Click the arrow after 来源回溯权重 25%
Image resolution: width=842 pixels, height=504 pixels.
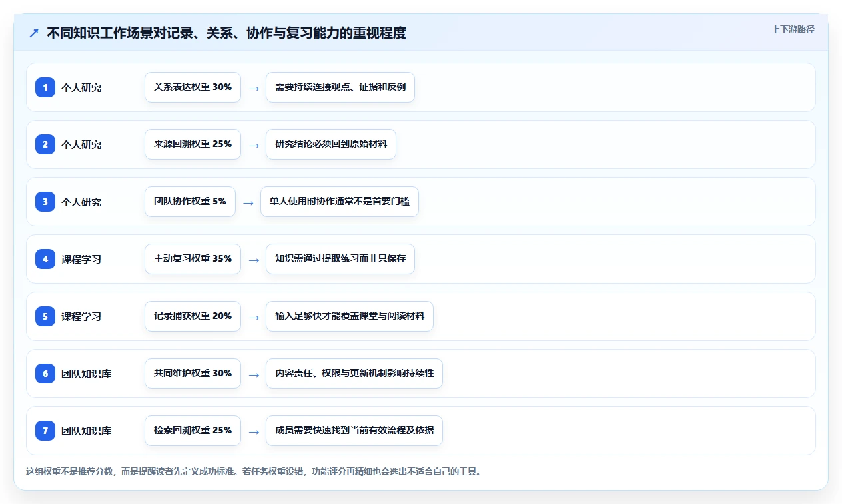(x=254, y=145)
